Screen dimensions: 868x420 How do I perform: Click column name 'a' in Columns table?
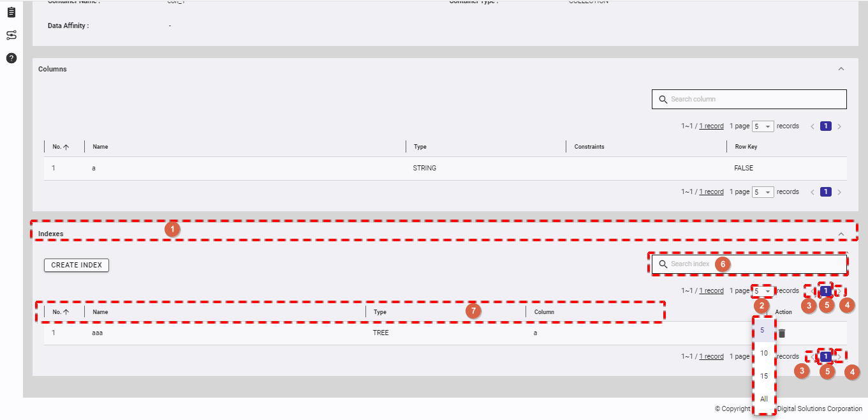[x=94, y=169]
